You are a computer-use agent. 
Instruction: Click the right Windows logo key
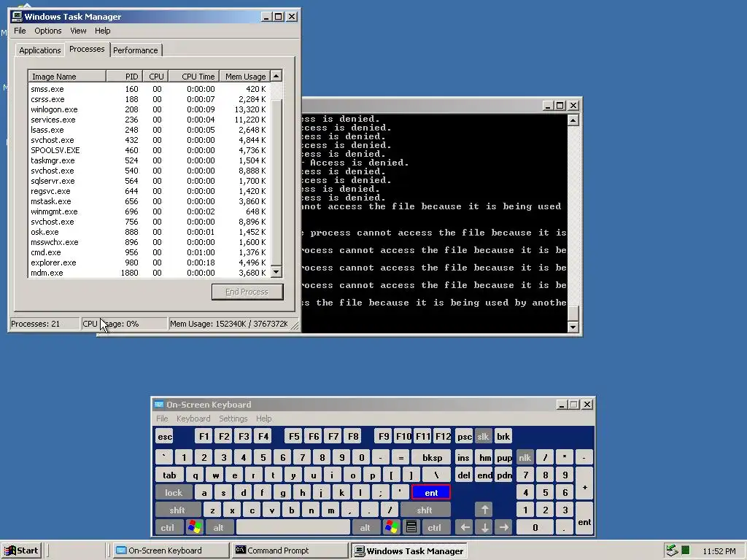(x=392, y=528)
